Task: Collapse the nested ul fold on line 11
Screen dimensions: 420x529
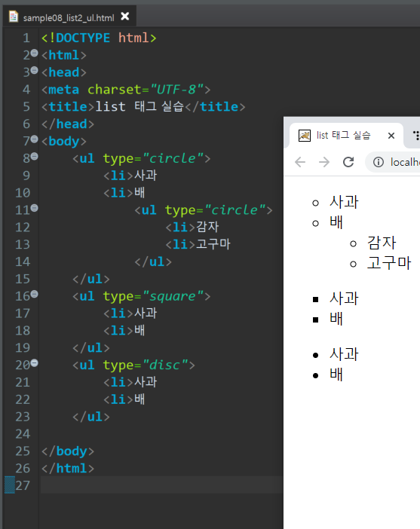Action: click(x=35, y=208)
